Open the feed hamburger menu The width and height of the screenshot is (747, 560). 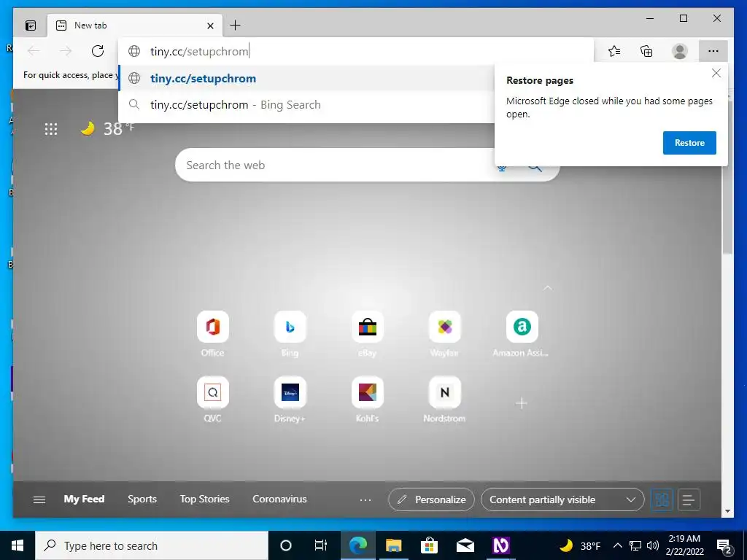(x=39, y=499)
